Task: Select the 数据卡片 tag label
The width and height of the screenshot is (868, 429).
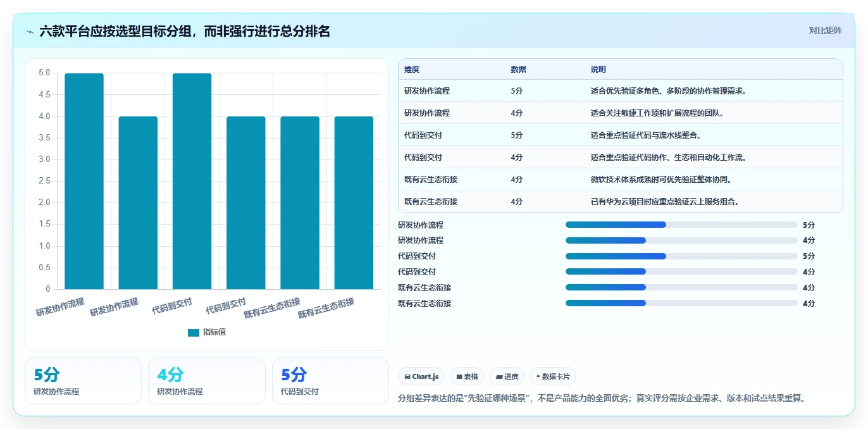Action: click(x=556, y=376)
